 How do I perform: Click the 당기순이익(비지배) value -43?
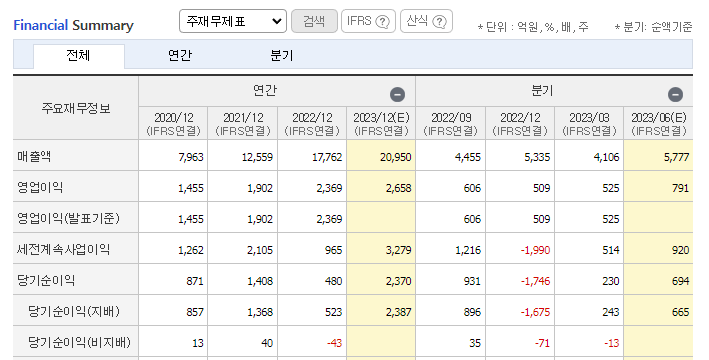(x=335, y=343)
